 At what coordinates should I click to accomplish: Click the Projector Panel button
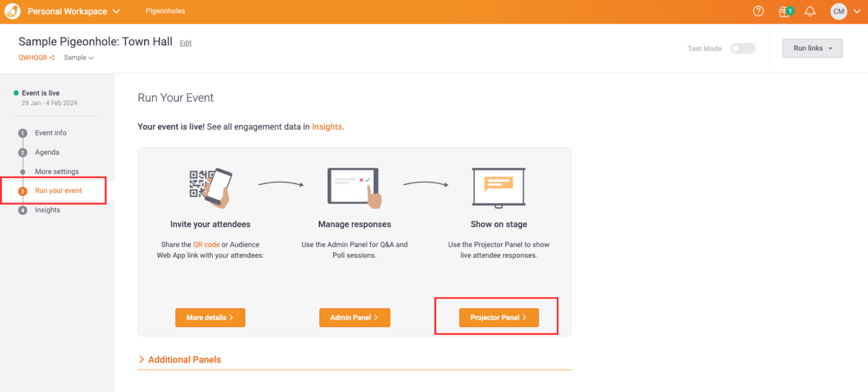[499, 318]
